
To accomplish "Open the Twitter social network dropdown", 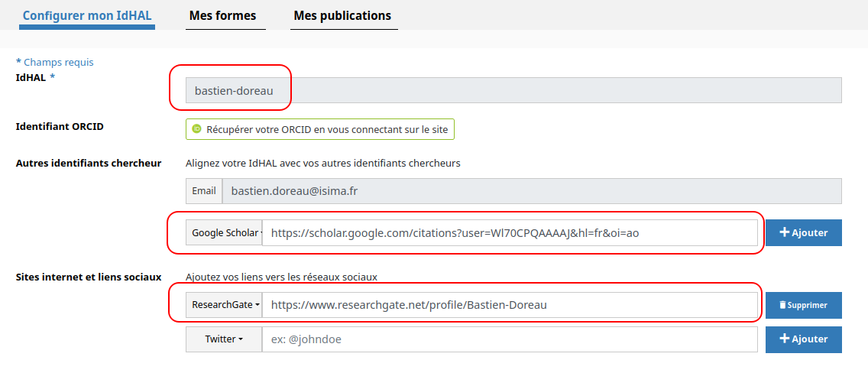I will click(x=224, y=339).
